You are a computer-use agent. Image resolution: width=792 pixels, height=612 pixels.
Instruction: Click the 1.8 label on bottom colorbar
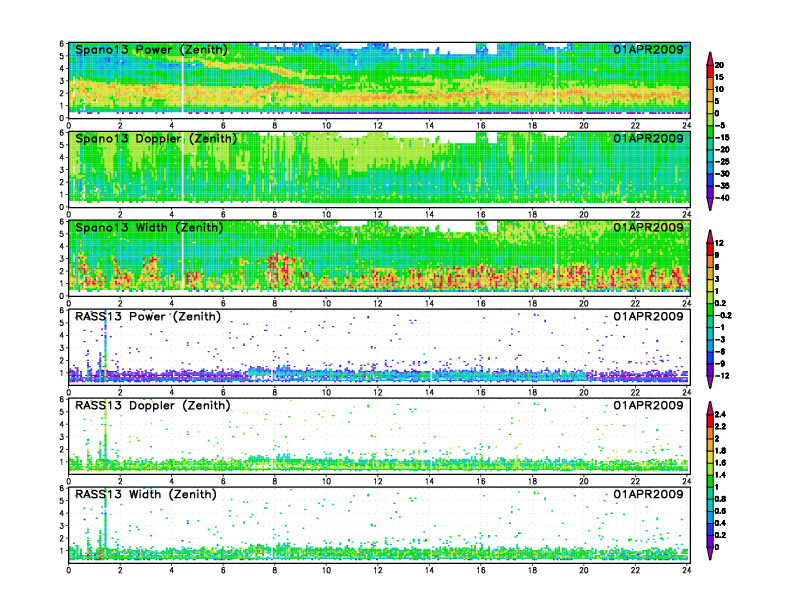720,450
